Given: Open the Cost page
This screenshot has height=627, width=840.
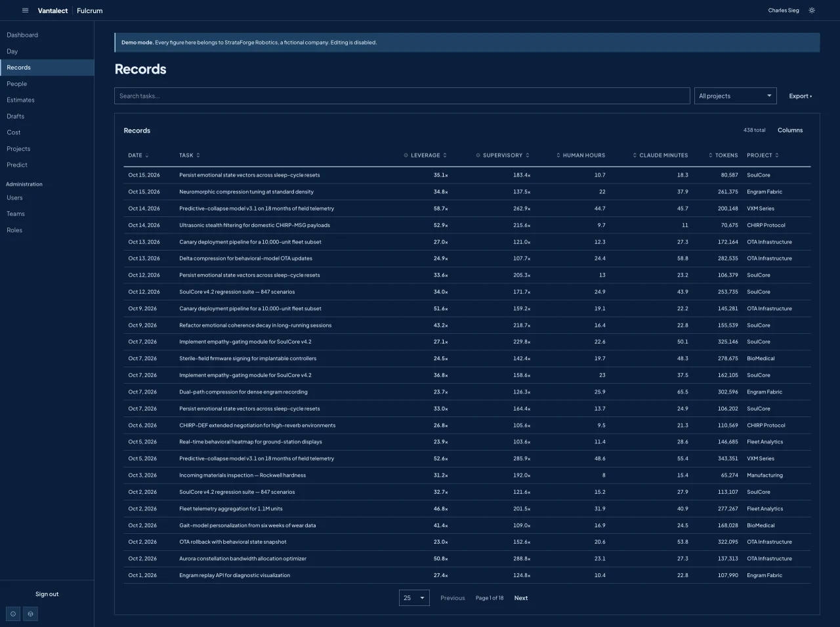Looking at the screenshot, I should (47, 132).
